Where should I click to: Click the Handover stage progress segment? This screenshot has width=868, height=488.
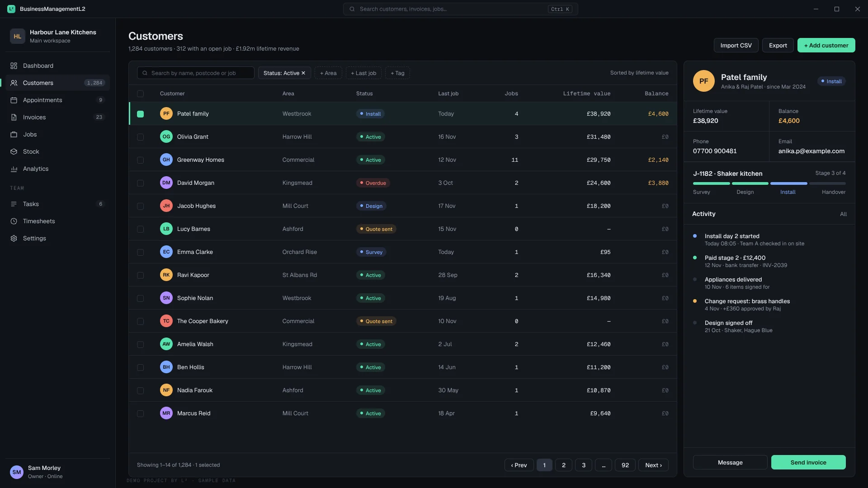point(827,183)
